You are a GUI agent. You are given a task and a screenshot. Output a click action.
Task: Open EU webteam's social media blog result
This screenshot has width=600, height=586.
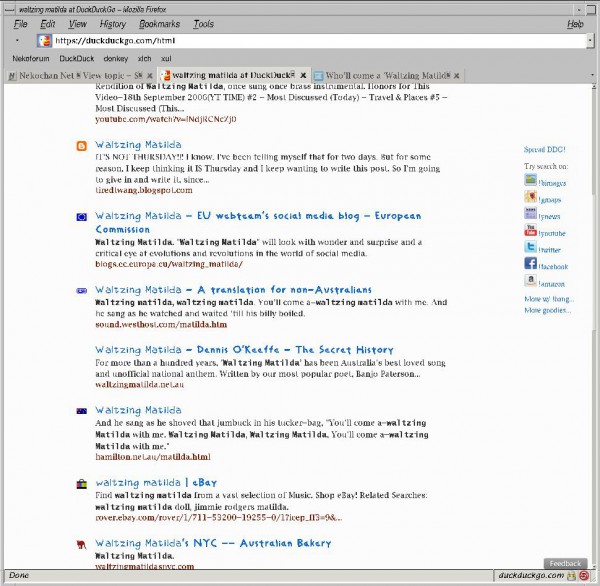(258, 222)
